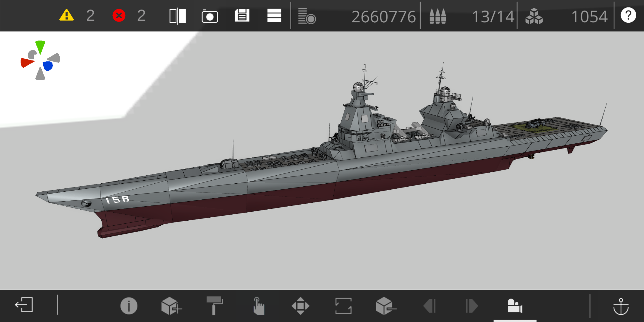Click the red axis cone on gizmo
Viewport: 644px width, 322px height.
click(x=27, y=63)
